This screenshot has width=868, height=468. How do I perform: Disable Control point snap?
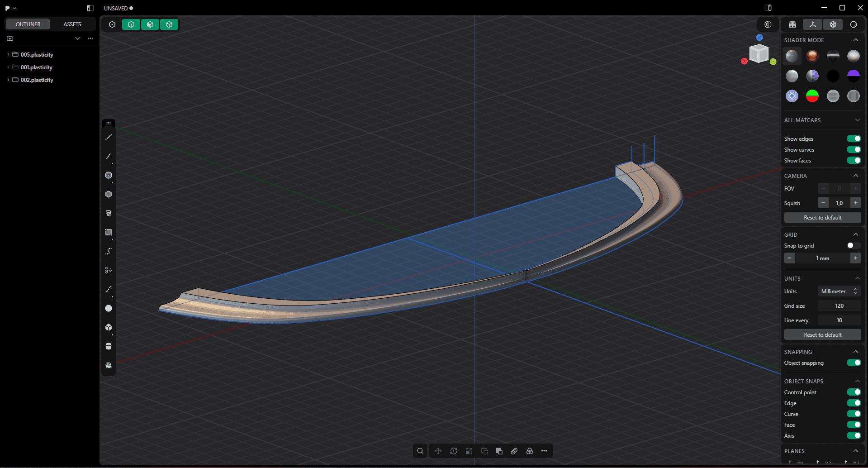coord(854,392)
